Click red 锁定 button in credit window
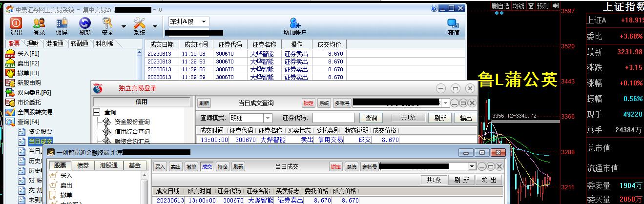This screenshot has width=644, height=204. click(x=309, y=103)
